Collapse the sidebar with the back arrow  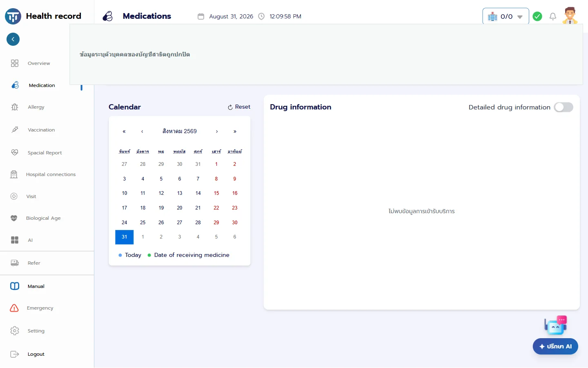click(x=13, y=39)
